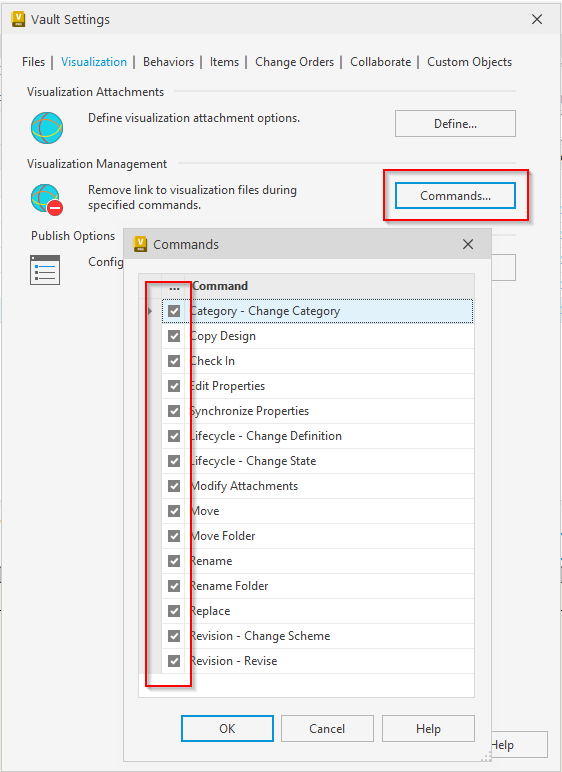Uncheck the Copy Design command checkbox
Screen dimensions: 562x772
click(174, 336)
